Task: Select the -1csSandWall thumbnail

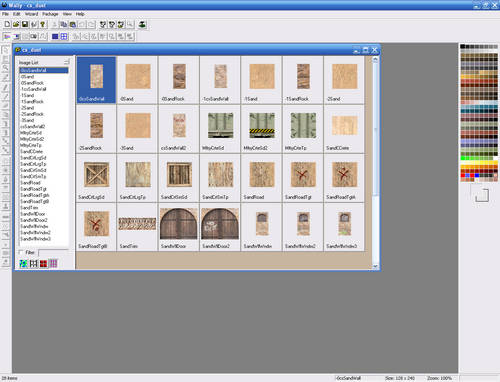Action: (x=220, y=80)
